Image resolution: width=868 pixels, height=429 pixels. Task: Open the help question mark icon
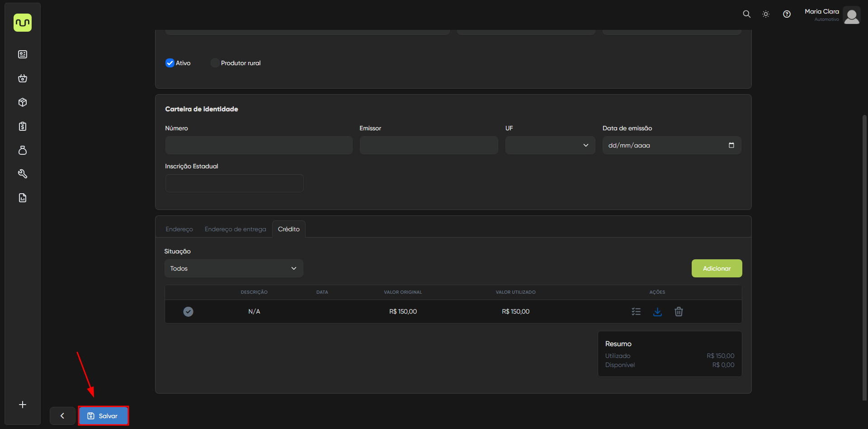coord(787,14)
